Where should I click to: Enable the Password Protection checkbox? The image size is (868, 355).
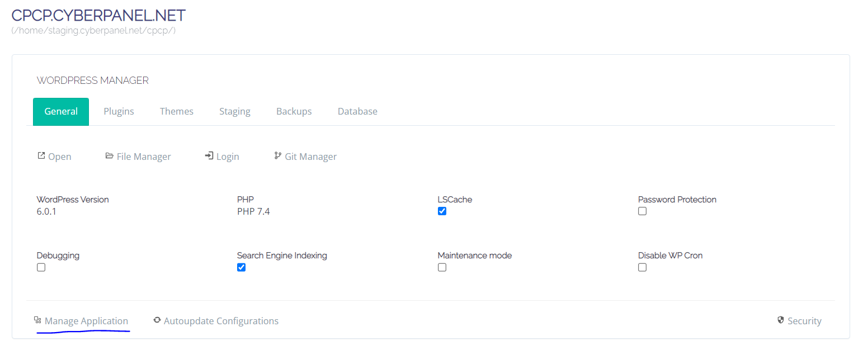pos(642,211)
